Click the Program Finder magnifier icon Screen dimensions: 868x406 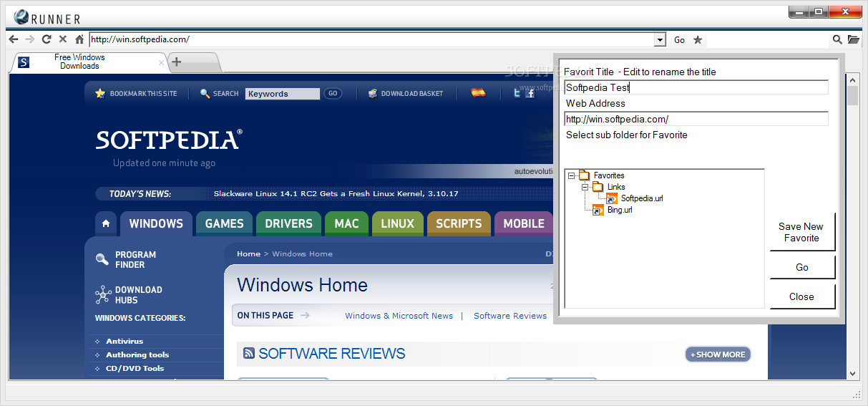click(x=102, y=259)
